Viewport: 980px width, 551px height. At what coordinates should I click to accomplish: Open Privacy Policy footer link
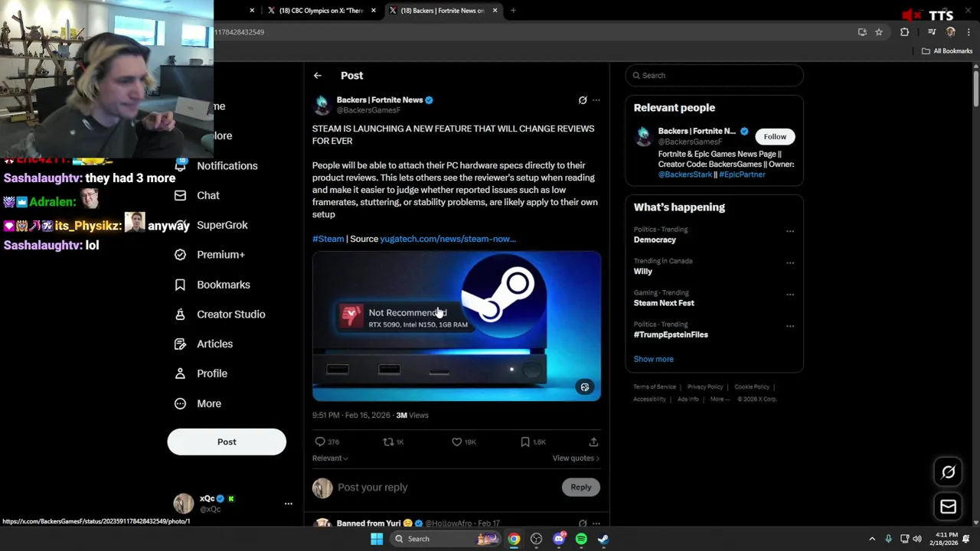pos(705,387)
